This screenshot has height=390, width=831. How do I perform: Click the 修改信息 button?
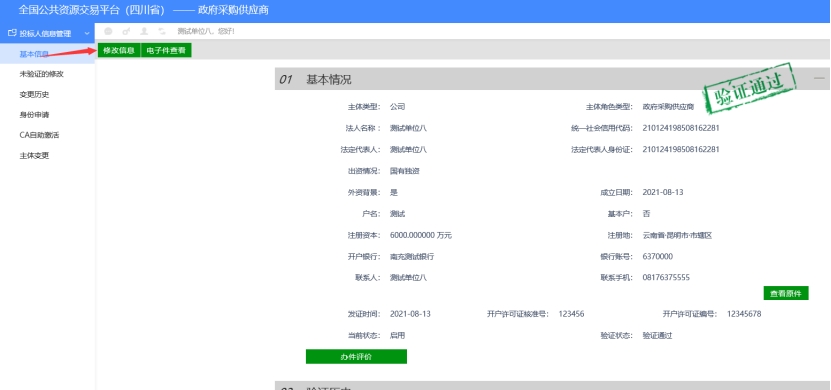(x=119, y=50)
